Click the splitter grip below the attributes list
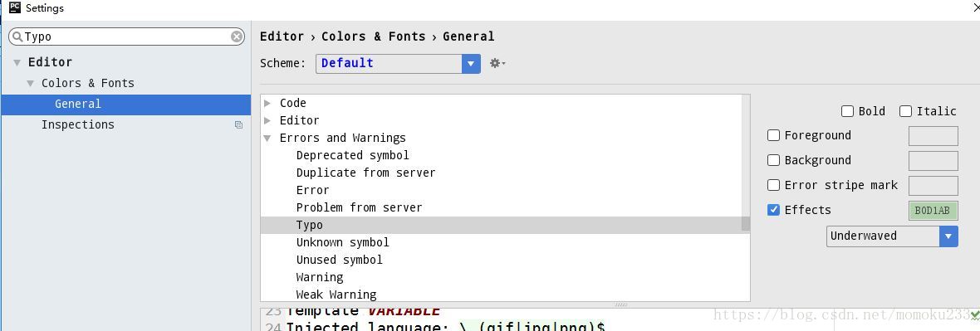 coord(620,304)
